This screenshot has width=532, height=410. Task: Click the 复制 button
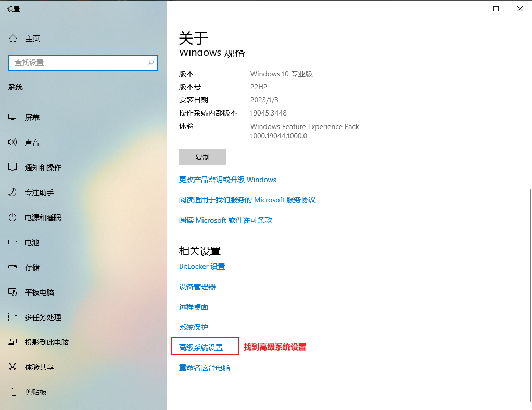[x=202, y=157]
